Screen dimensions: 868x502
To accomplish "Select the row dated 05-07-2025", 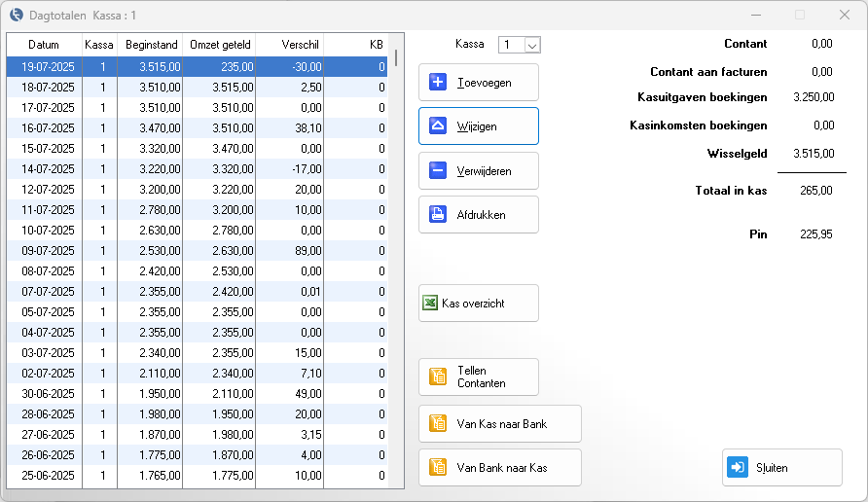I will (198, 312).
